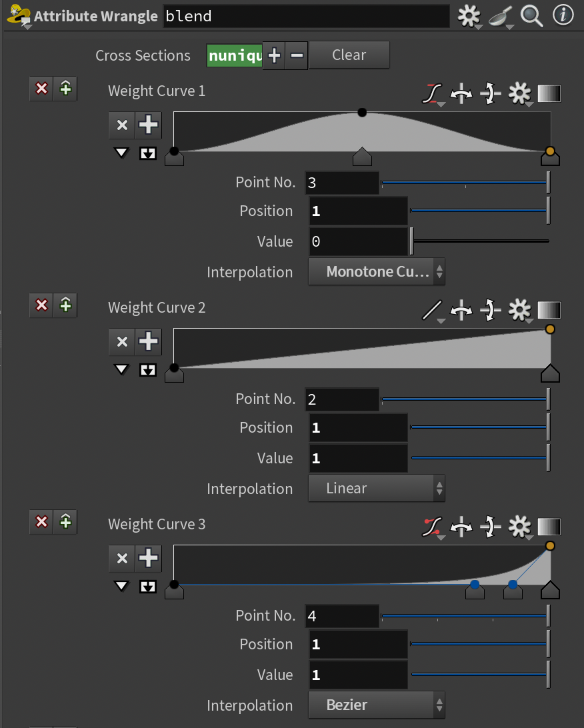This screenshot has width=584, height=728.
Task: Toggle gradient display for Weight Curve 1
Action: click(549, 94)
